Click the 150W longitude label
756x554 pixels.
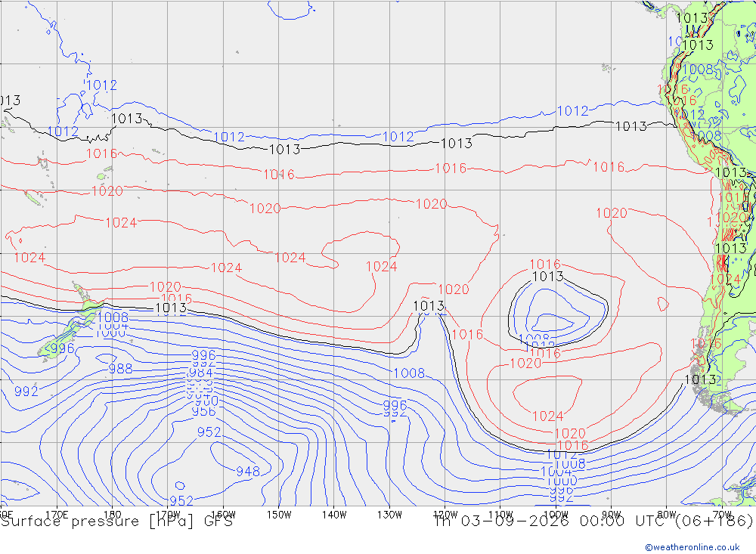coord(279,515)
